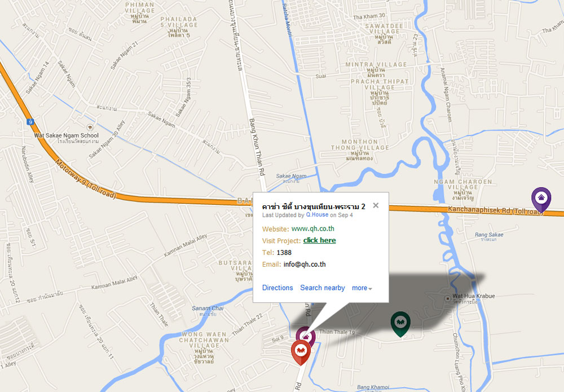
Task: Select the magenta pin under the info window
Action: tap(306, 335)
